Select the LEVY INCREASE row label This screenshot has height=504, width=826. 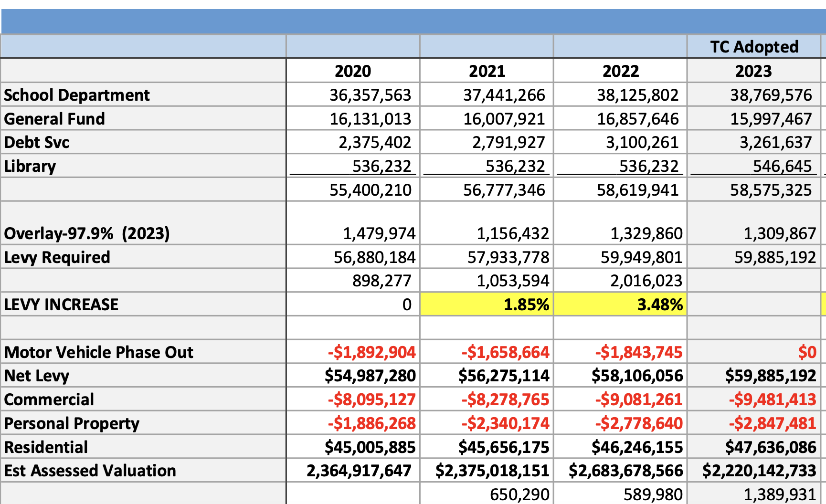[61, 304]
